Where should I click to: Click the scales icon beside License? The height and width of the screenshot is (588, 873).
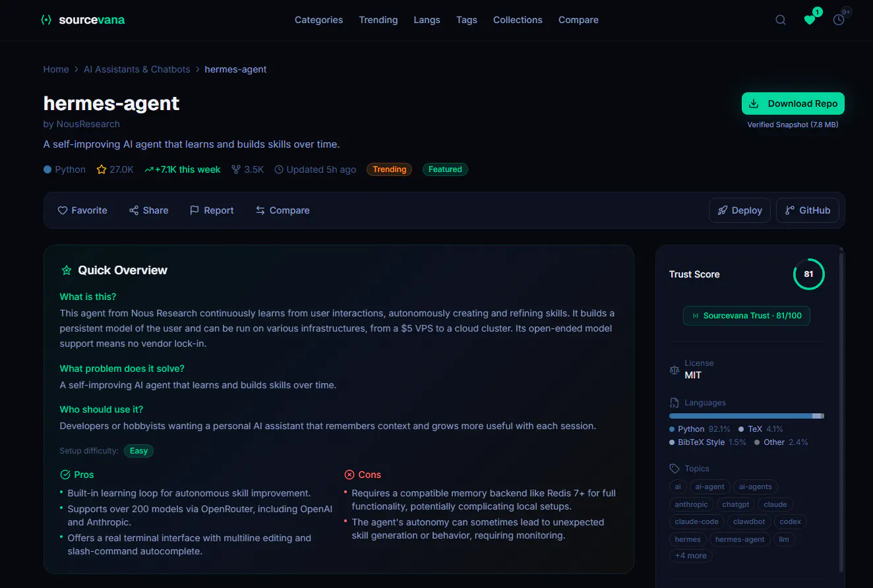coord(674,370)
